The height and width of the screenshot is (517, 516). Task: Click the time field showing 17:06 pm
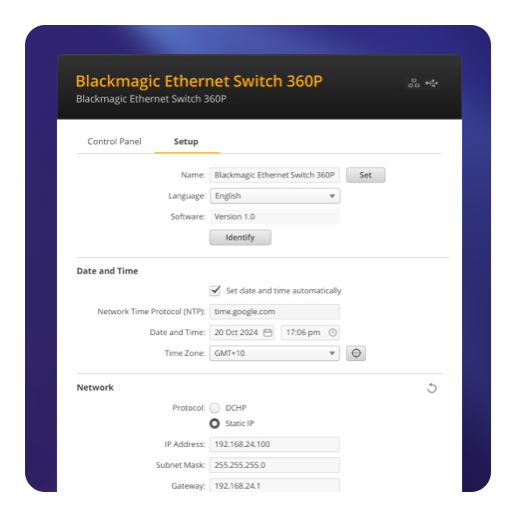pos(310,332)
